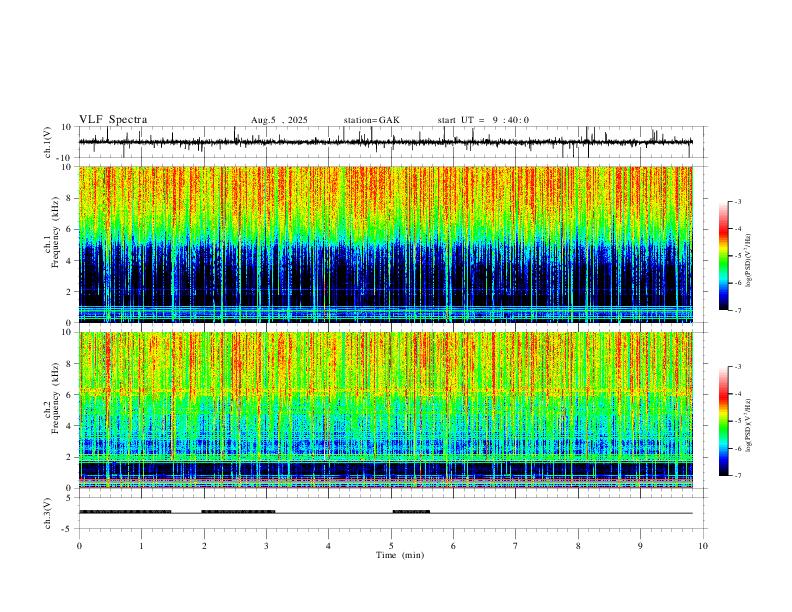
Task: Click the short ch.3 black bar after 5 min
Action: point(411,512)
